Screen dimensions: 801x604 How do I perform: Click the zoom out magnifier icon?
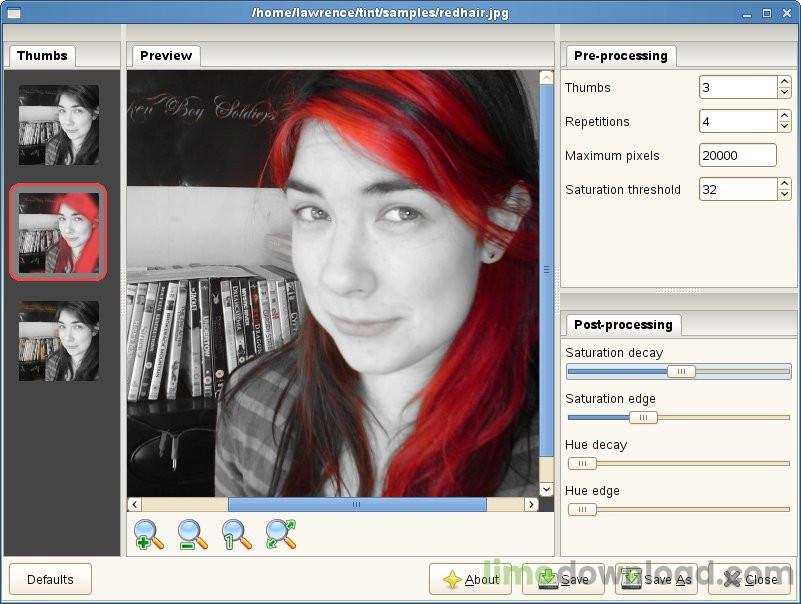[x=192, y=534]
